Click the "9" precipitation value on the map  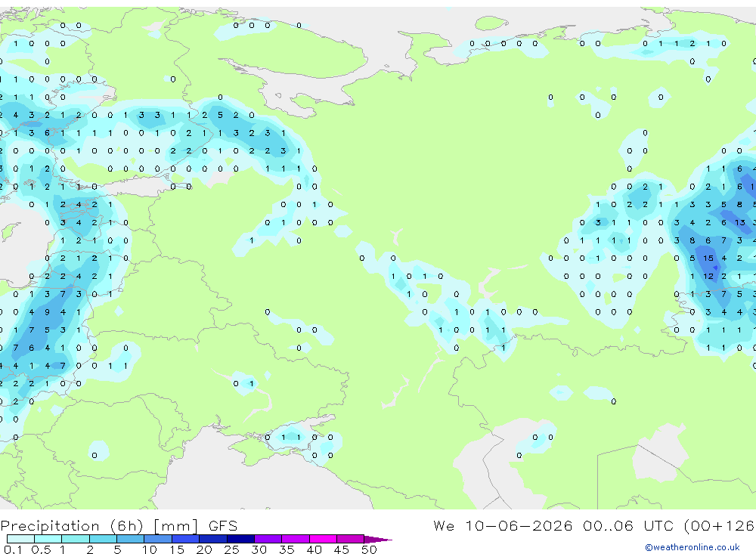click(x=47, y=312)
